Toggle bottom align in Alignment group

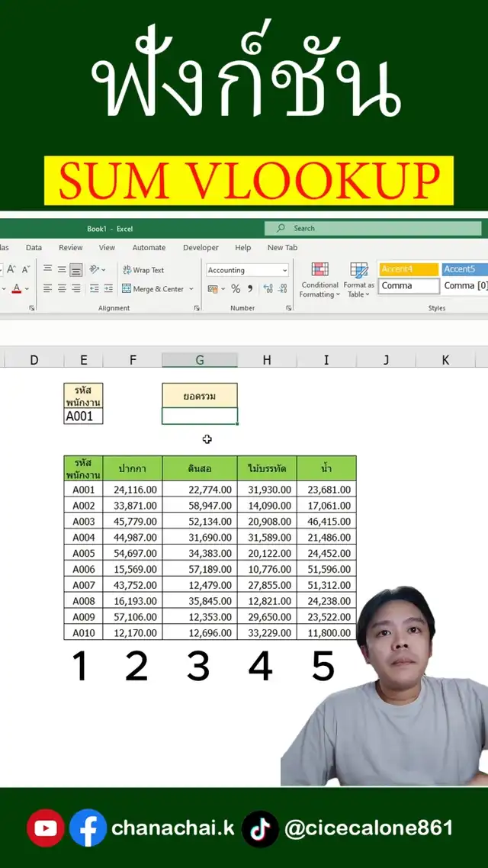(75, 270)
